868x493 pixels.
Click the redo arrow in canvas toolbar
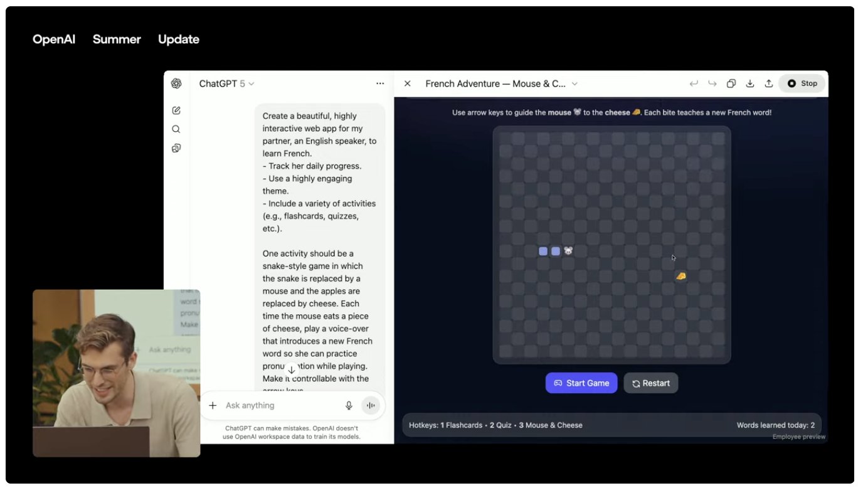[712, 83]
